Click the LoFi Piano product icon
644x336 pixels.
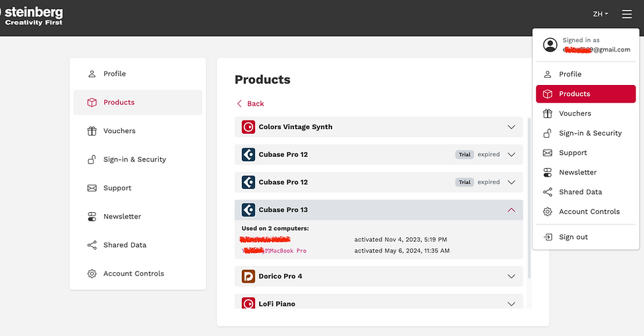(249, 303)
